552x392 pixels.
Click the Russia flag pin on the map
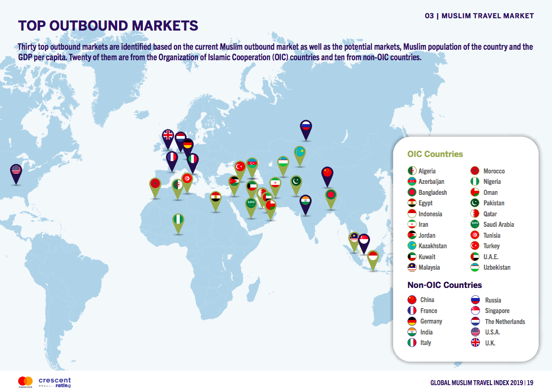click(x=306, y=129)
